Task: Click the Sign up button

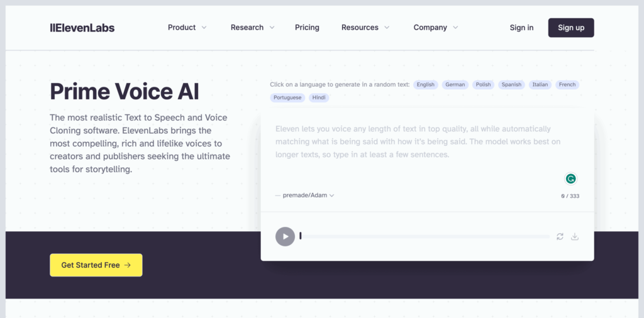Action: (x=571, y=28)
